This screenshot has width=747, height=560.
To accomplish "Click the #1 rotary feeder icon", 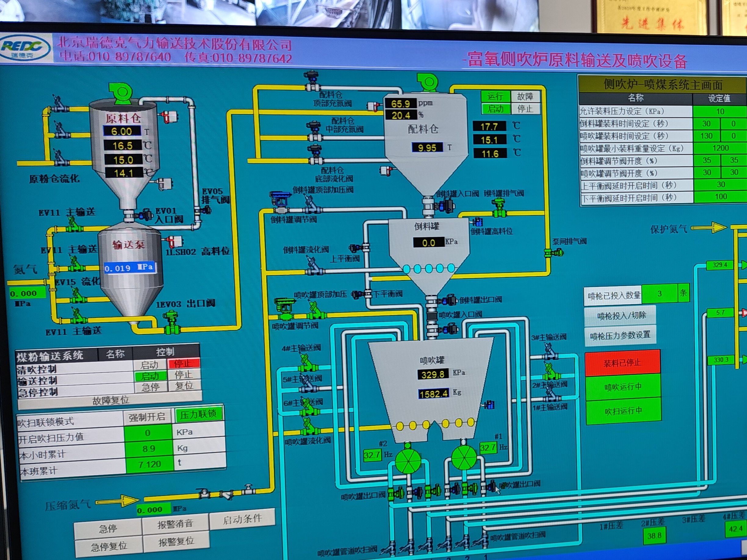I will pyautogui.click(x=464, y=458).
